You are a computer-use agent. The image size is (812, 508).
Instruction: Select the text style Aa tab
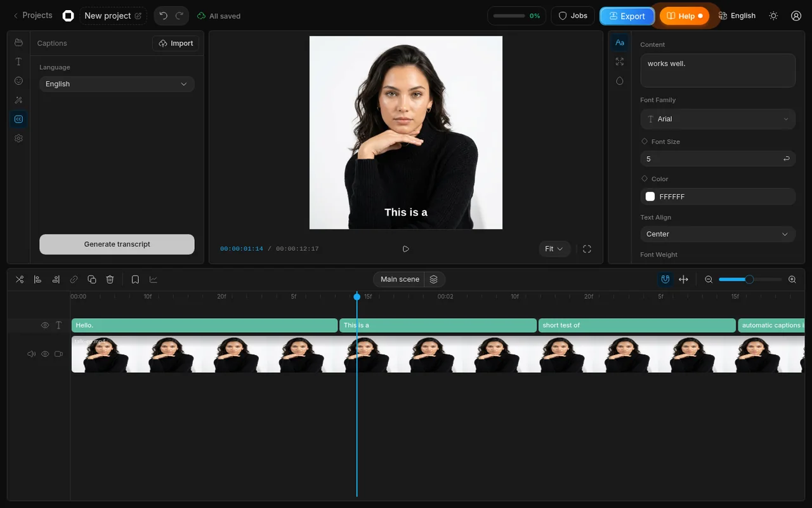point(620,43)
